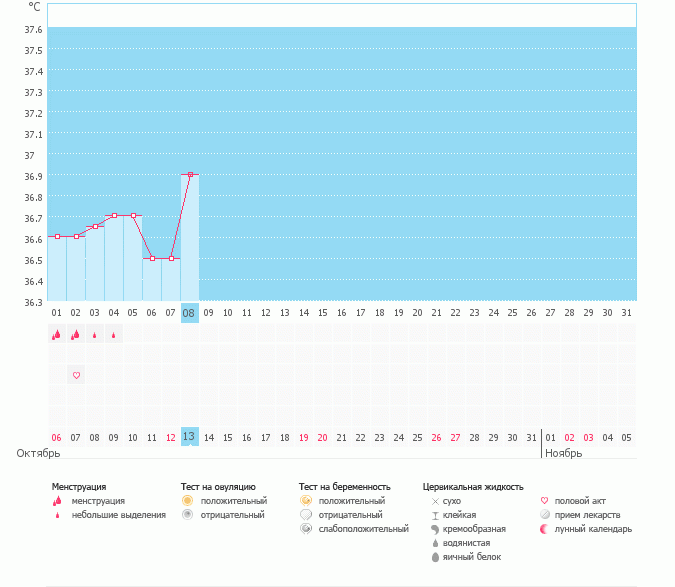Click the medication intake pill icon in legend
This screenshot has width=675, height=587.
pyautogui.click(x=544, y=514)
